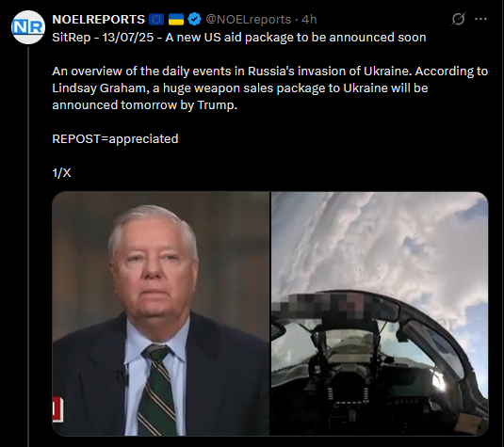Image resolution: width=504 pixels, height=447 pixels.
Task: Click the cloudy sky in cockpit image
Action: point(380,241)
